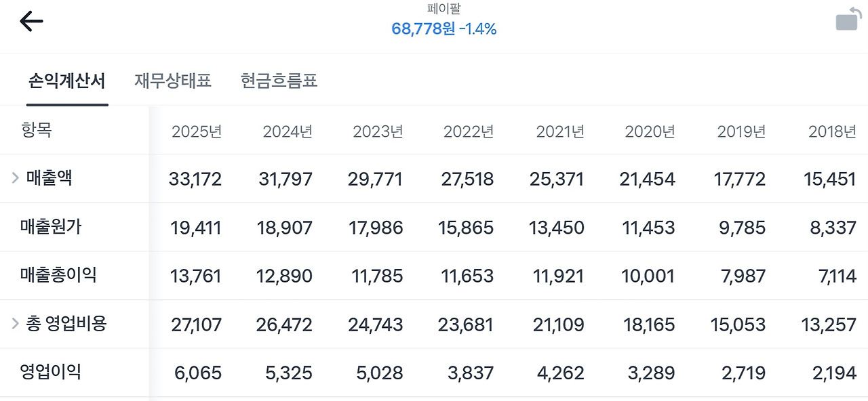868x401 pixels.
Task: Tap the rotate-to-landscape icon
Action: click(846, 19)
